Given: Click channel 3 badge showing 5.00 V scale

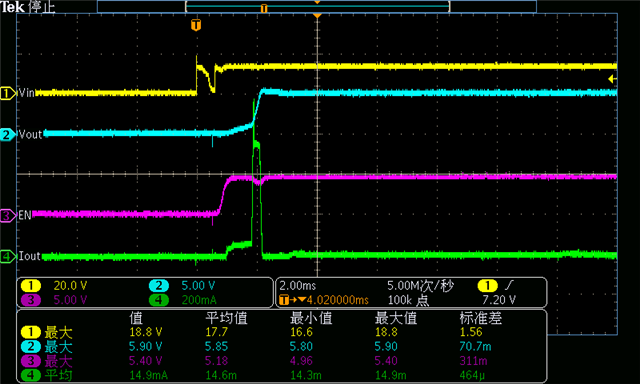Looking at the screenshot, I should click(x=31, y=300).
